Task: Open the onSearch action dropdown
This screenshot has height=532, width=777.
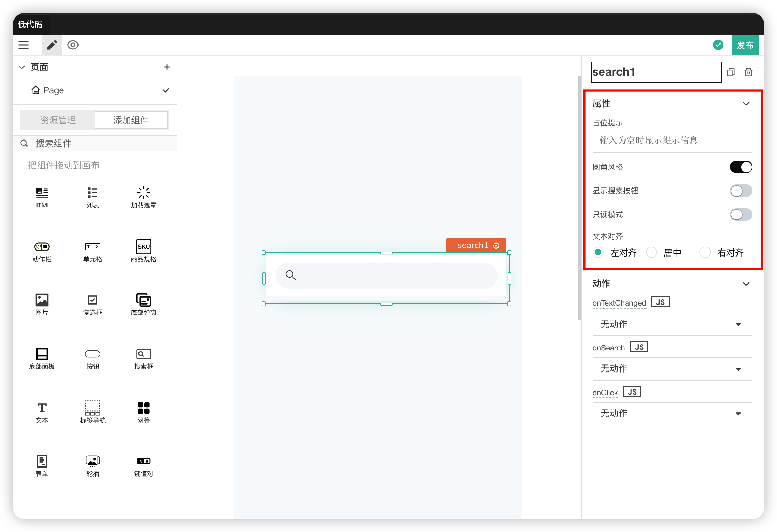Action: [x=672, y=369]
